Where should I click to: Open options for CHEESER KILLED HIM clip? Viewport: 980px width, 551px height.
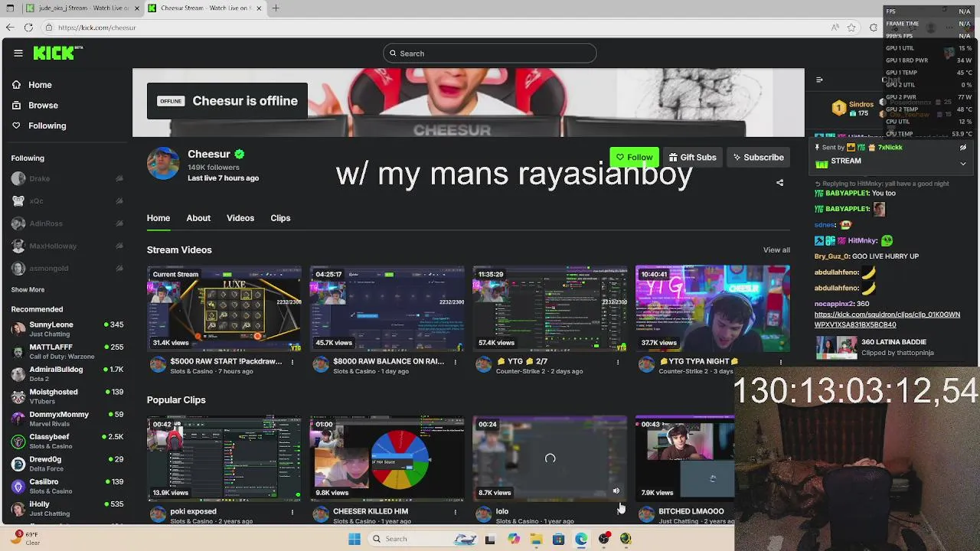click(455, 512)
